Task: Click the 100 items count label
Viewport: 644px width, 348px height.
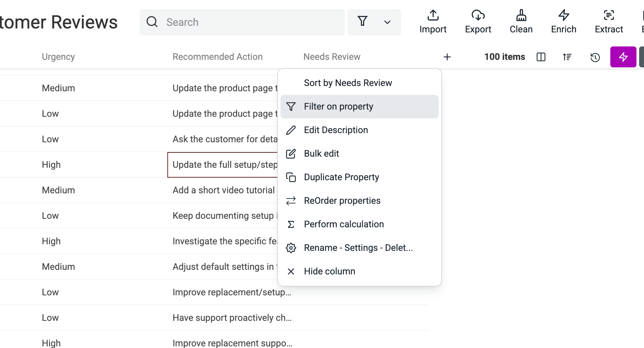Action: click(504, 57)
